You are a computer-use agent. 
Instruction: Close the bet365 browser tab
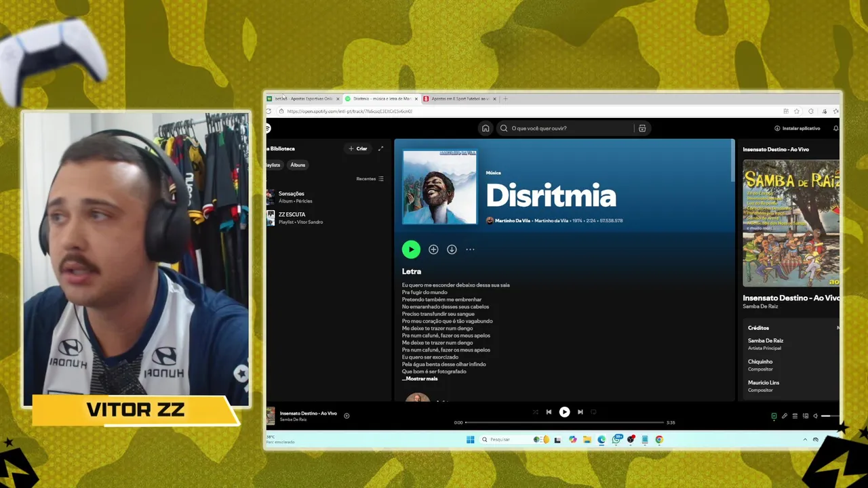(x=338, y=99)
